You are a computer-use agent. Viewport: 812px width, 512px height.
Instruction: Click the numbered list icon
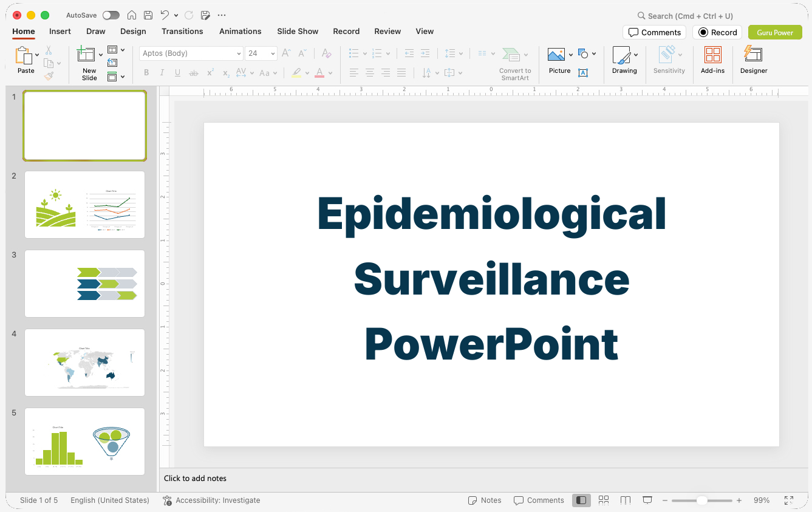click(x=377, y=53)
